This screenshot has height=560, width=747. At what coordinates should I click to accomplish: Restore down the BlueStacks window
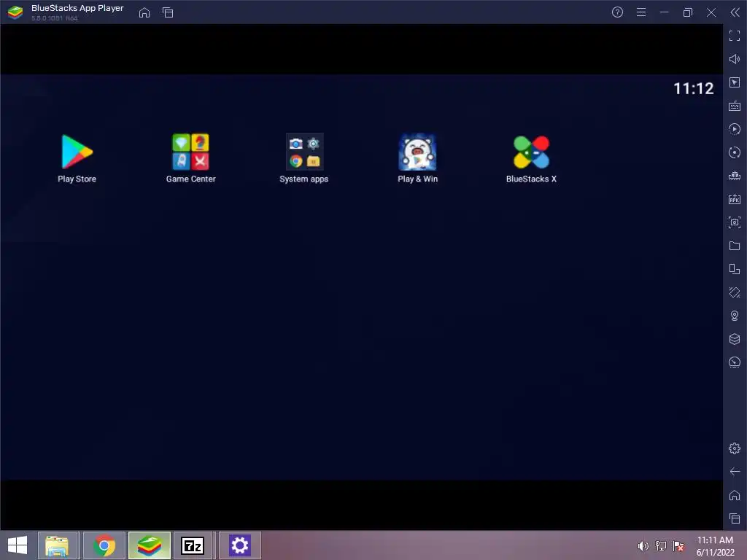point(687,12)
